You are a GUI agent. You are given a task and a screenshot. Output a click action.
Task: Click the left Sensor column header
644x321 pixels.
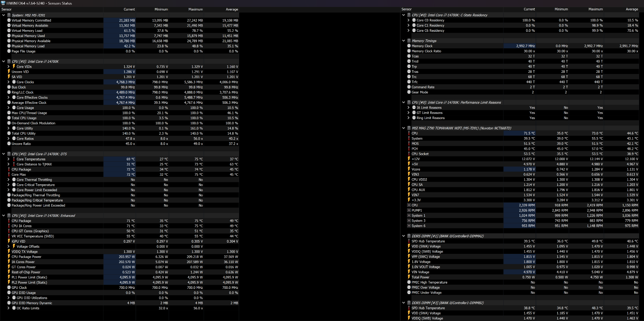coord(6,9)
